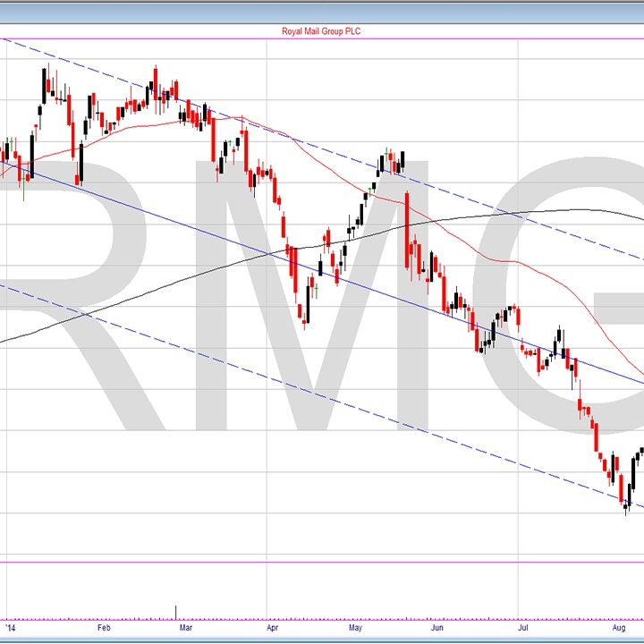Select the Feb label on time axis
The width and height of the screenshot is (644, 644).
click(105, 629)
